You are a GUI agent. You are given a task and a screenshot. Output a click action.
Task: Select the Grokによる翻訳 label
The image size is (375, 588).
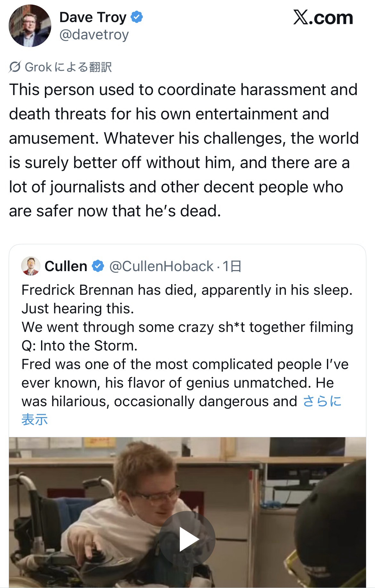pyautogui.click(x=68, y=67)
